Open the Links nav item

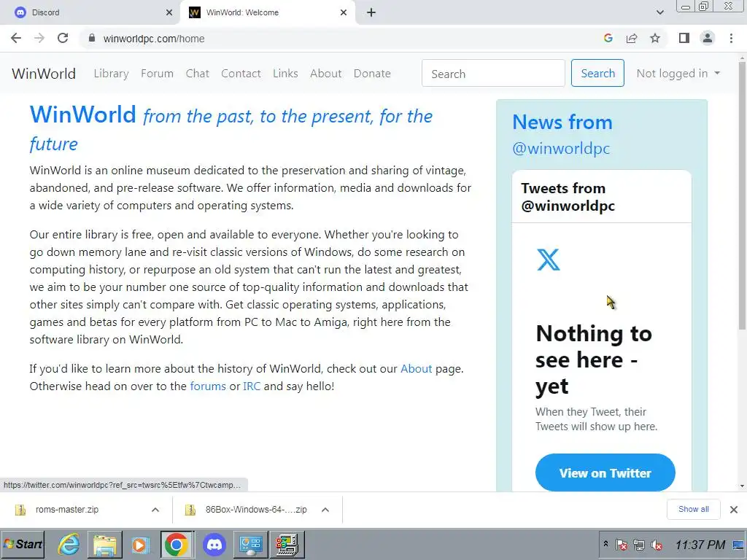click(285, 74)
